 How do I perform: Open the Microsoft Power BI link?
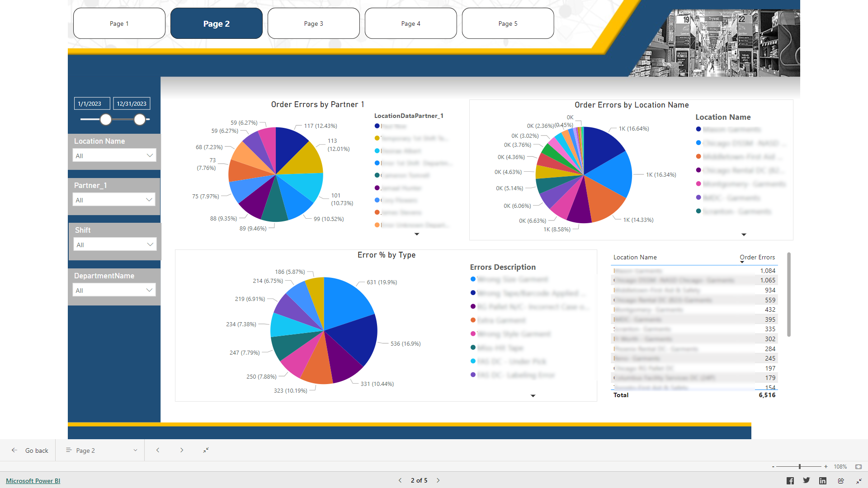[32, 480]
